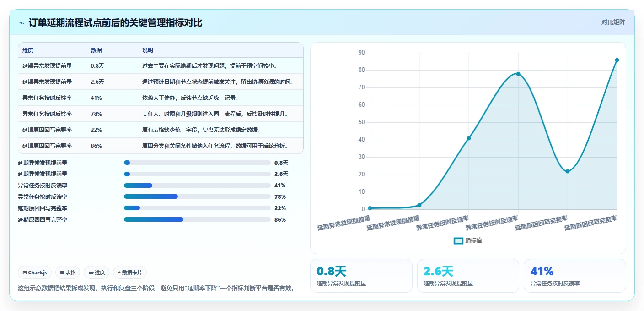
Task: Select the 表格 chip
Action: pos(68,273)
